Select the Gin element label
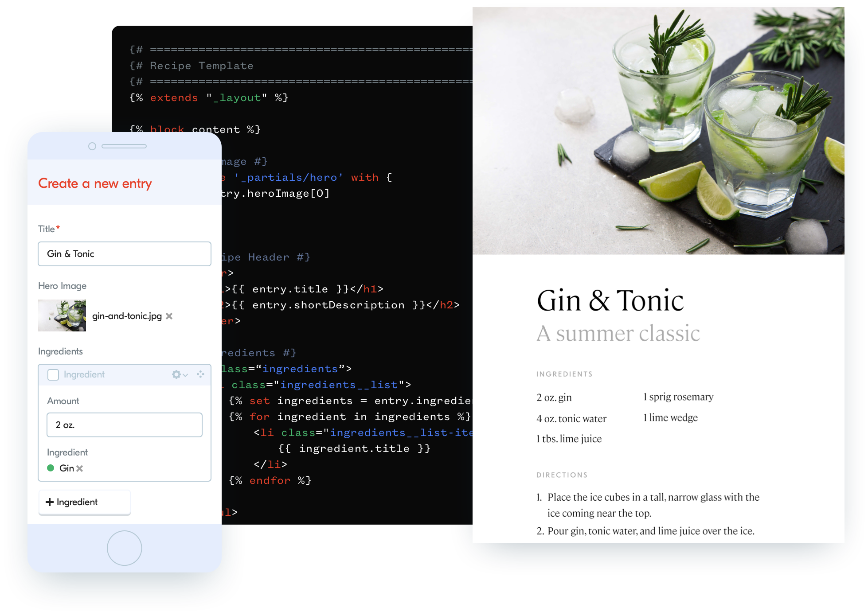The width and height of the screenshot is (868, 615). click(x=66, y=468)
